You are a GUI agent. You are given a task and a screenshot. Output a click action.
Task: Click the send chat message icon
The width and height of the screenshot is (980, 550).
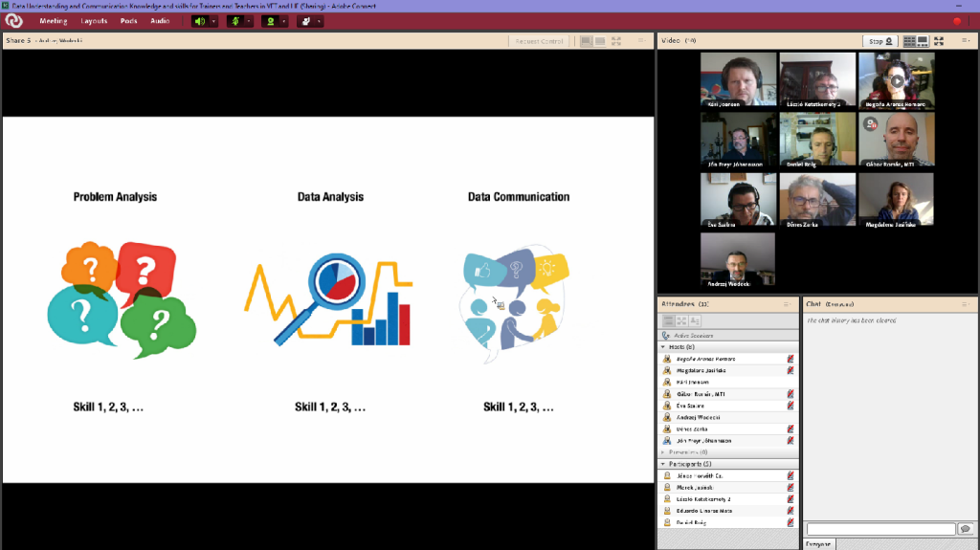(x=965, y=529)
